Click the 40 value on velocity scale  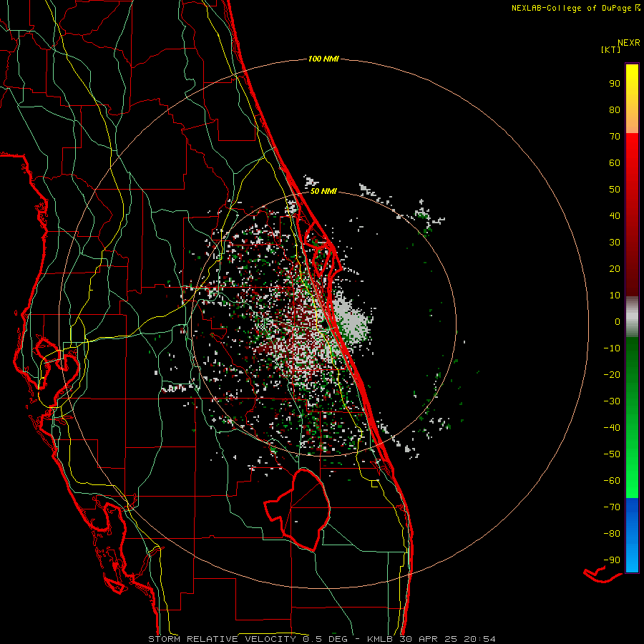pyautogui.click(x=615, y=215)
